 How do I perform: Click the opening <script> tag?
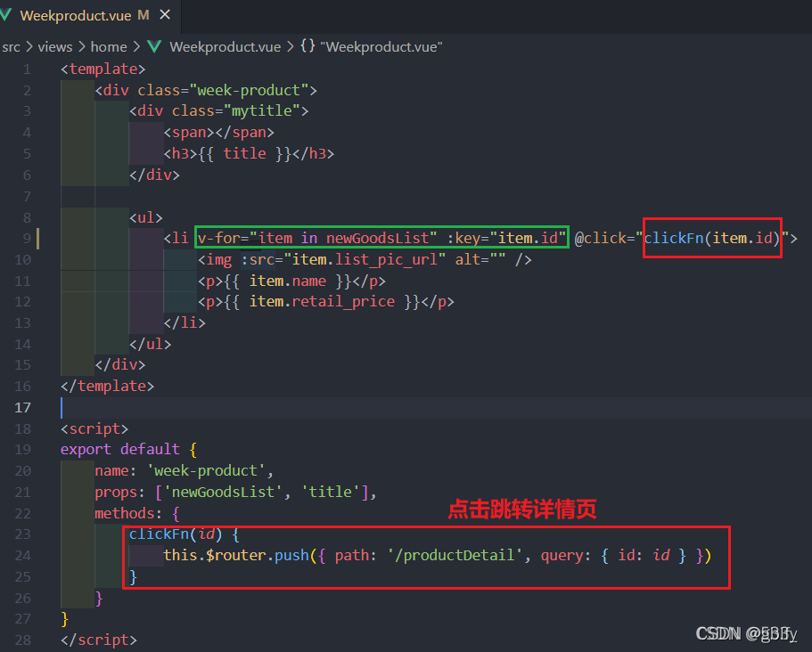94,429
